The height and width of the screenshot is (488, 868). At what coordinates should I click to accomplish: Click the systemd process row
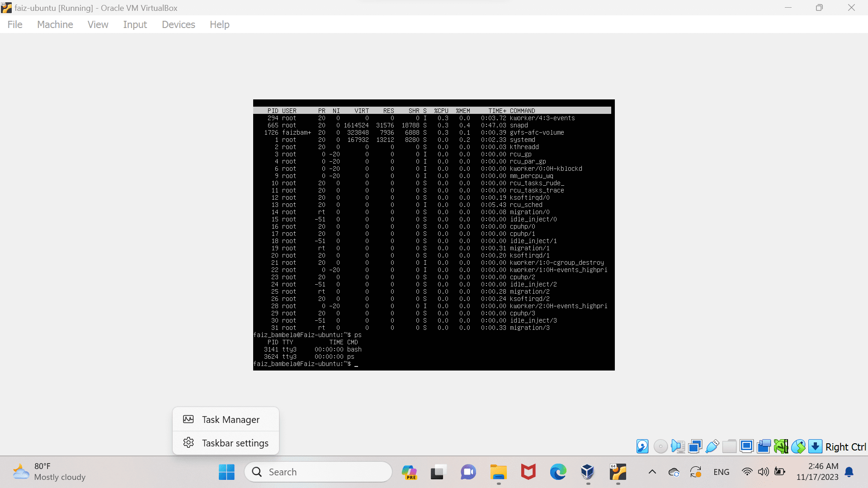click(x=432, y=140)
